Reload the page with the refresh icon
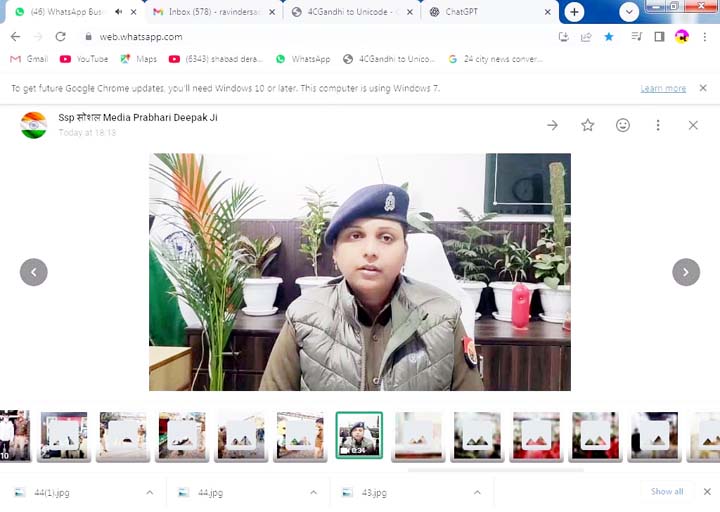 (61, 37)
